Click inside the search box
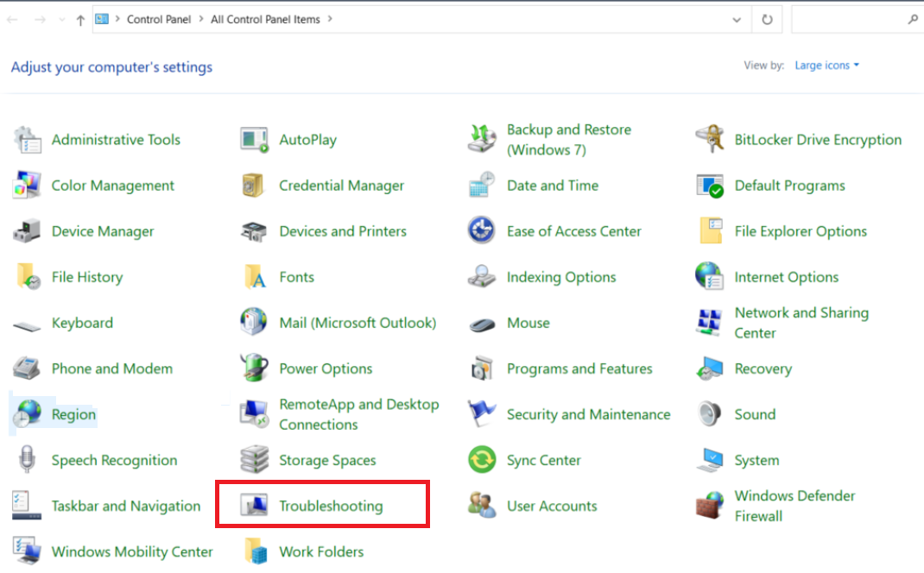Image resolution: width=924 pixels, height=573 pixels. [855, 18]
